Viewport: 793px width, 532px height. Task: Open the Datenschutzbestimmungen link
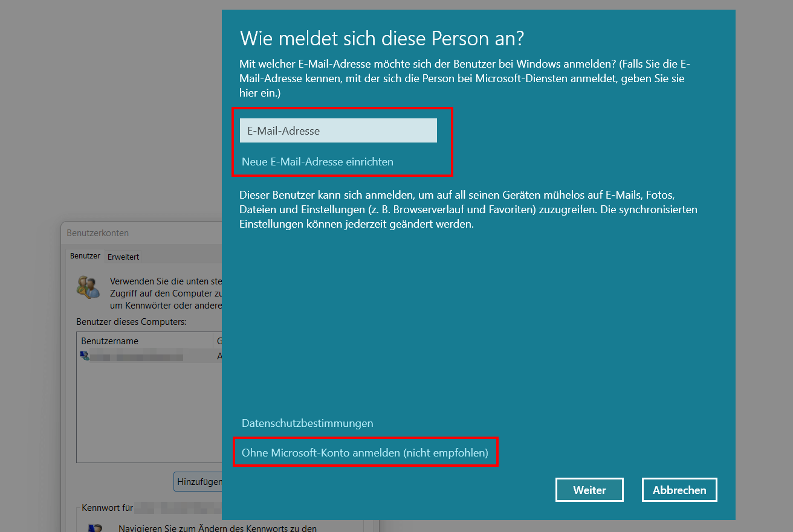click(x=308, y=423)
